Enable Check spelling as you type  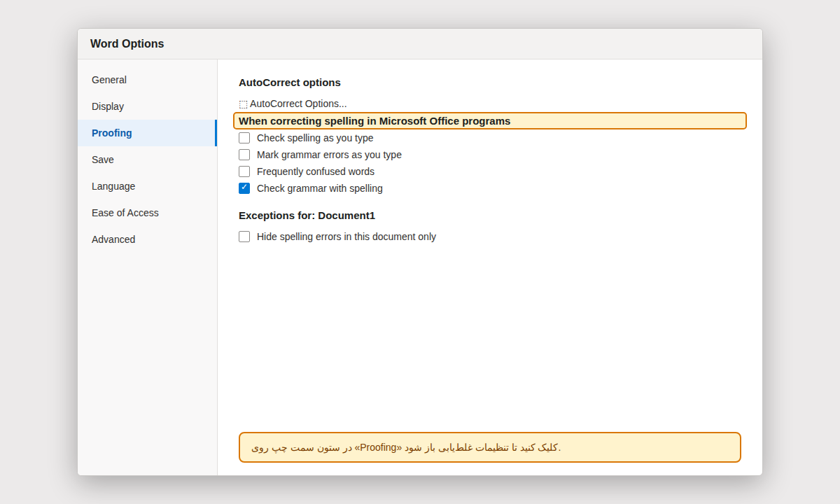pyautogui.click(x=244, y=138)
